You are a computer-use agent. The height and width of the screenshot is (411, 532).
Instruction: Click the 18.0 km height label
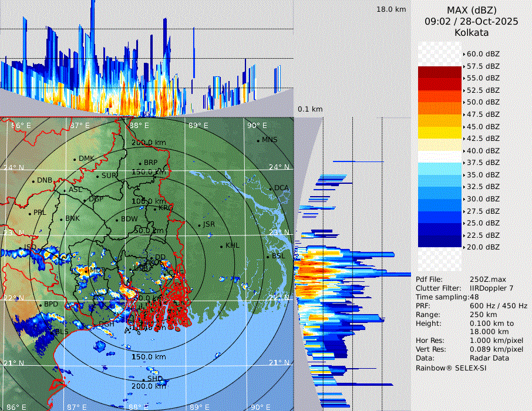coord(392,9)
